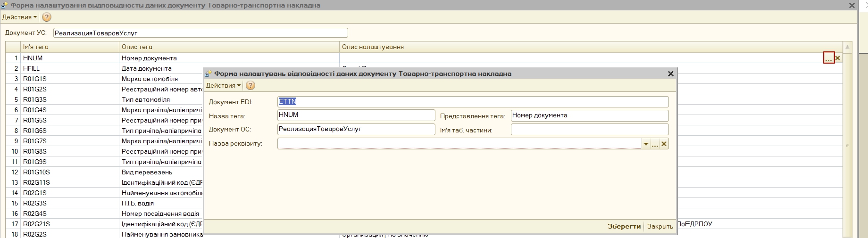Open help icon in background form toolbar
This screenshot has width=868, height=238.
(x=47, y=17)
